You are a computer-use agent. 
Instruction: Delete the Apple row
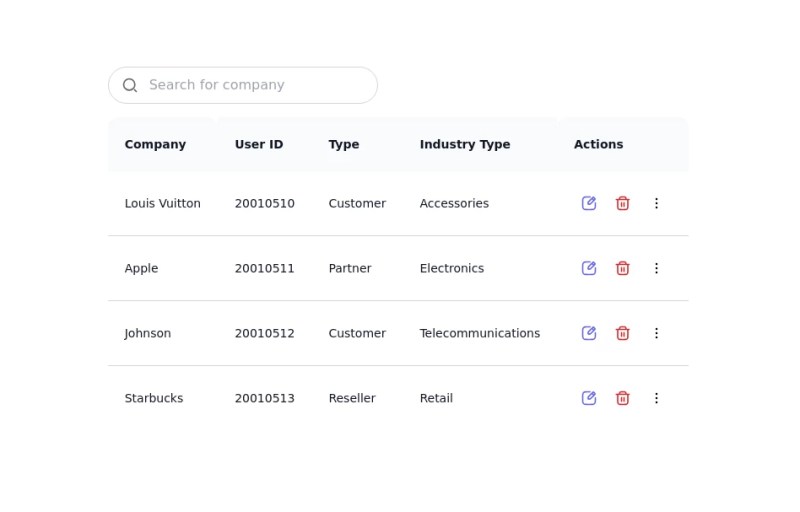tap(622, 268)
